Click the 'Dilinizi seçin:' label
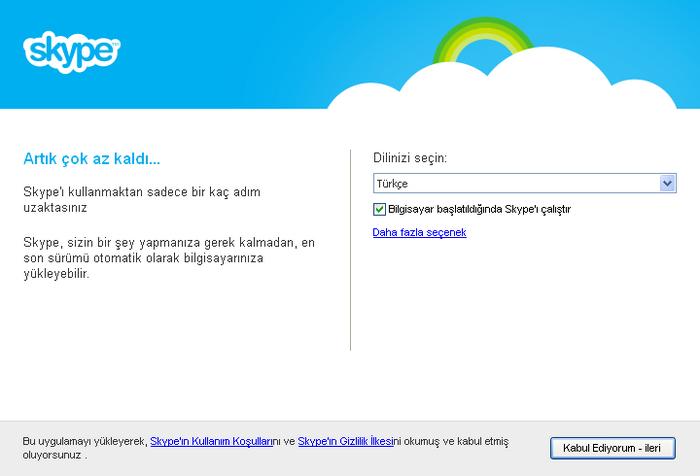Viewport: 700px width, 476px height. (409, 158)
